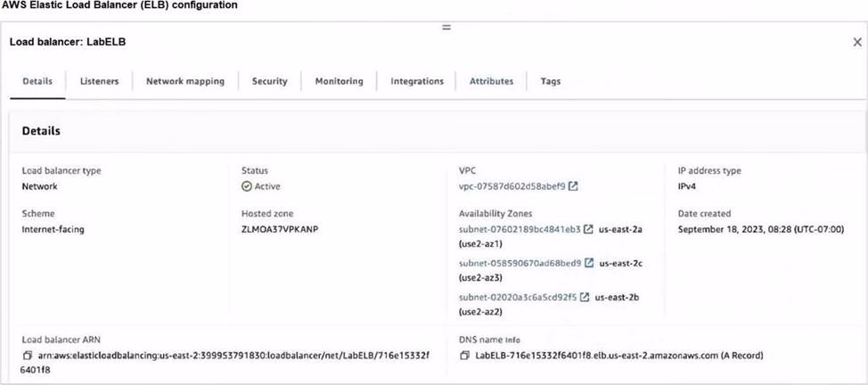The height and width of the screenshot is (385, 868).
Task: Open the Security tab
Action: click(270, 81)
